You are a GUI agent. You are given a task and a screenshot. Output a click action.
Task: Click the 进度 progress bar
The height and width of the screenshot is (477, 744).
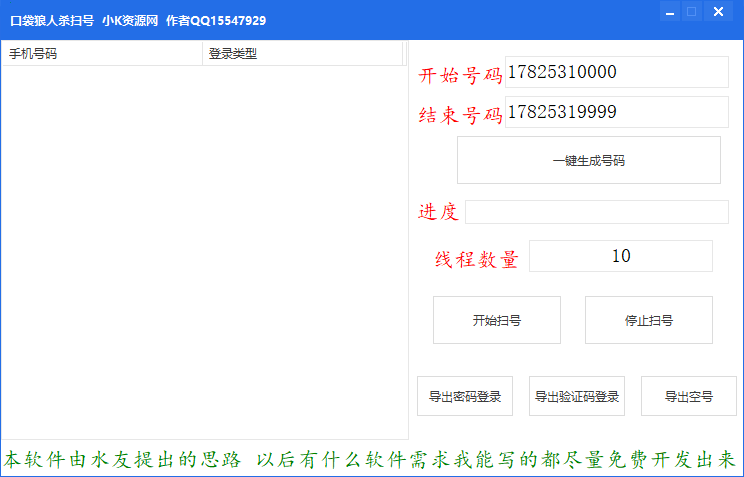coord(596,212)
